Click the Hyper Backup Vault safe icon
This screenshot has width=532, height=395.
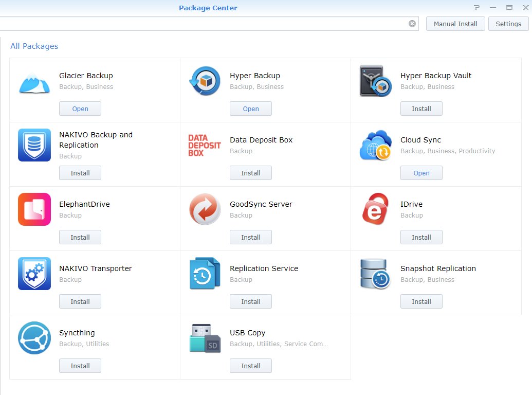[x=376, y=81]
